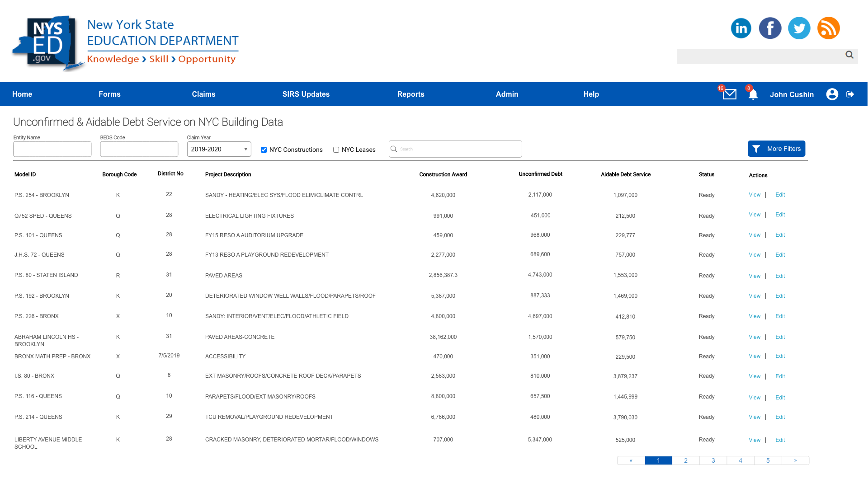Open the RSS feed icon
Image resolution: width=868 pixels, height=488 pixels.
[828, 28]
